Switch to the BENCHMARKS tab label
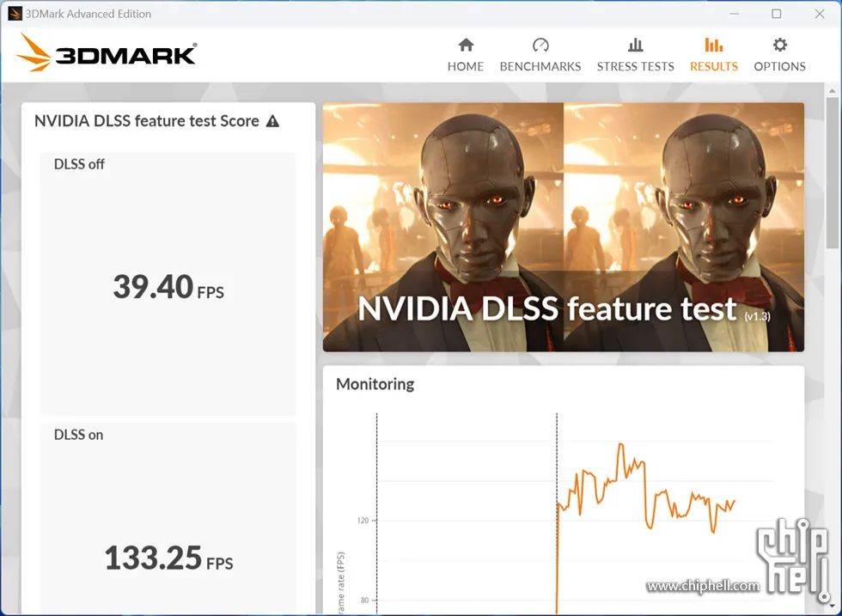The width and height of the screenshot is (842, 616). [540, 66]
